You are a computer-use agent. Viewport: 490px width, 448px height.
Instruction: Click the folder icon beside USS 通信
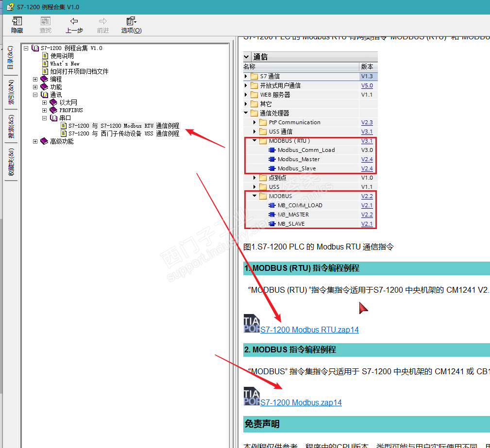(263, 132)
